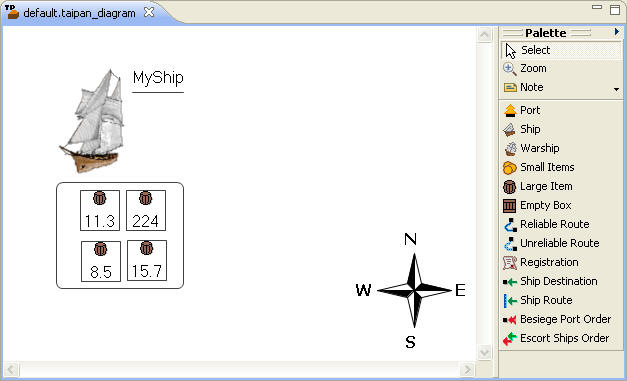This screenshot has width=627, height=381.
Task: Choose the Besiege Port Order tool
Action: (x=560, y=319)
